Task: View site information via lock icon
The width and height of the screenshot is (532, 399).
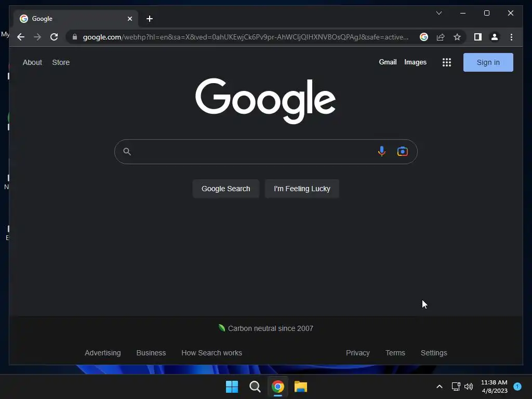Action: point(75,37)
